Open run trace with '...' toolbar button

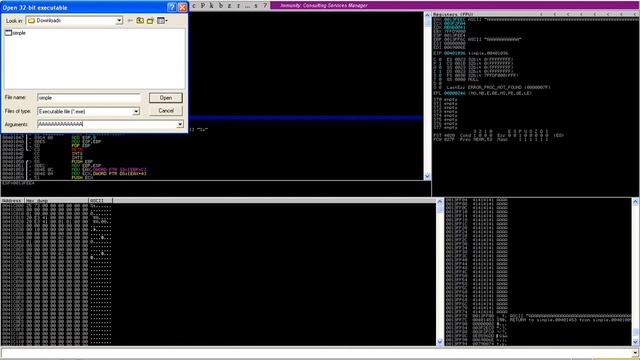coord(247,5)
